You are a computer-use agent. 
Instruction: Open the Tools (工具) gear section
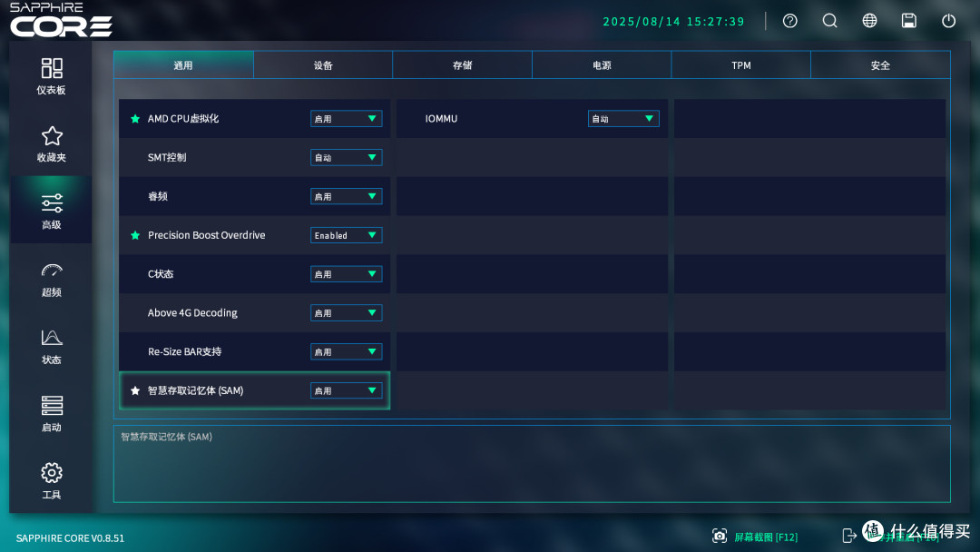[x=51, y=481]
